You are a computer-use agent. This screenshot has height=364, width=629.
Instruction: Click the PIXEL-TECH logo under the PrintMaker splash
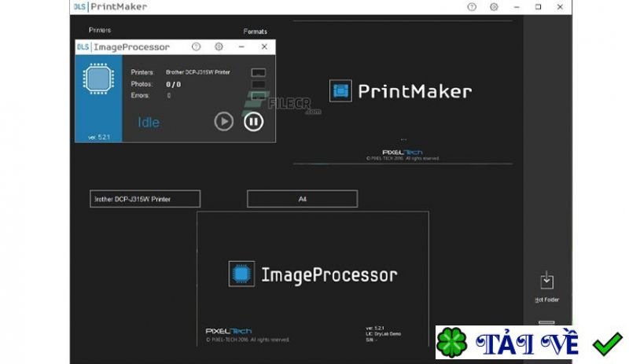pos(403,152)
